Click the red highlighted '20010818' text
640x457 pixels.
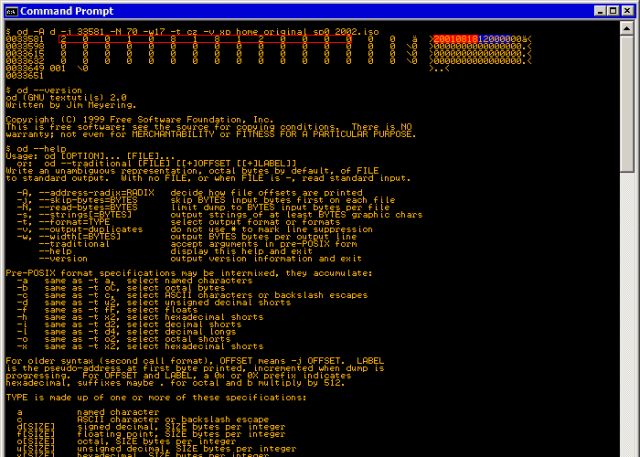[456, 39]
